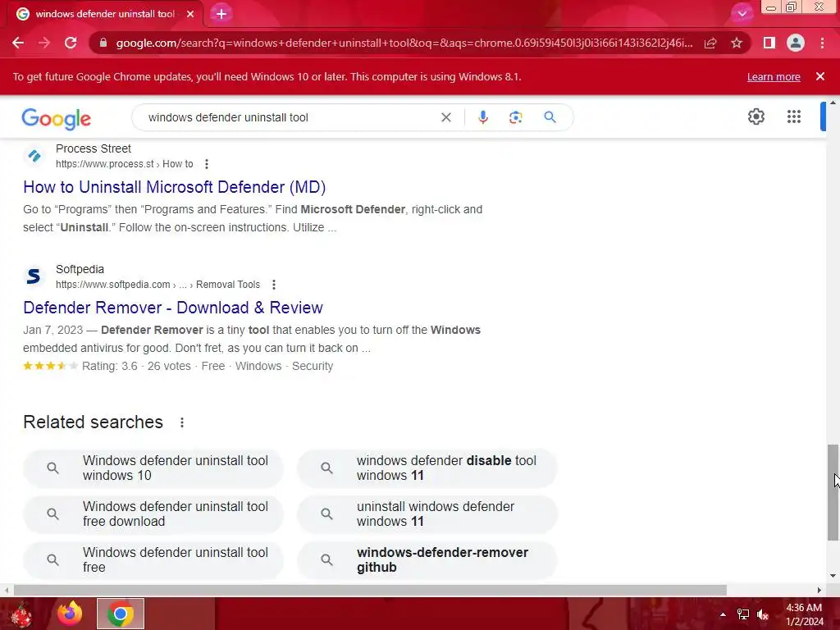View site security lock information
Viewport: 840px width, 630px height.
103,43
